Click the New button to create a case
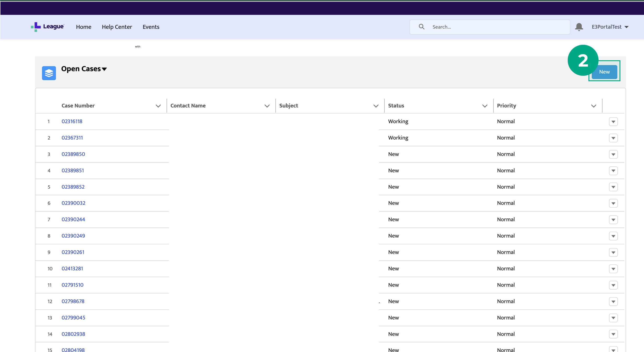644x352 pixels. tap(604, 72)
